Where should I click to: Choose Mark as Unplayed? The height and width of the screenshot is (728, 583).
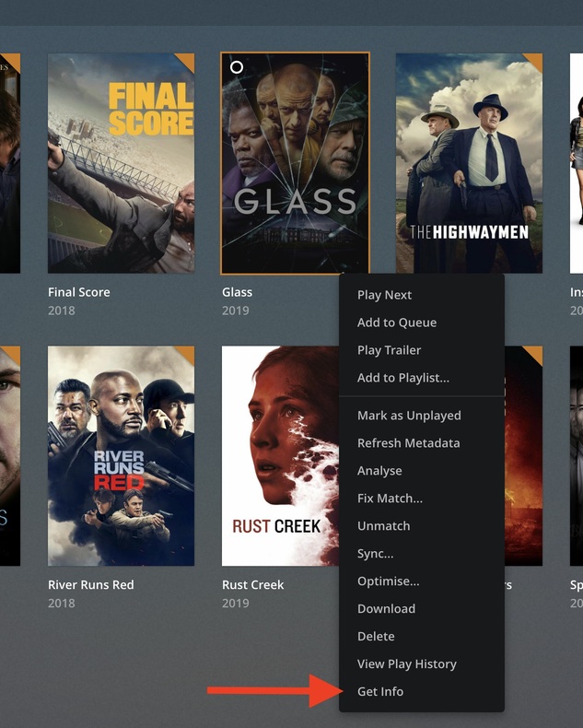click(x=409, y=416)
